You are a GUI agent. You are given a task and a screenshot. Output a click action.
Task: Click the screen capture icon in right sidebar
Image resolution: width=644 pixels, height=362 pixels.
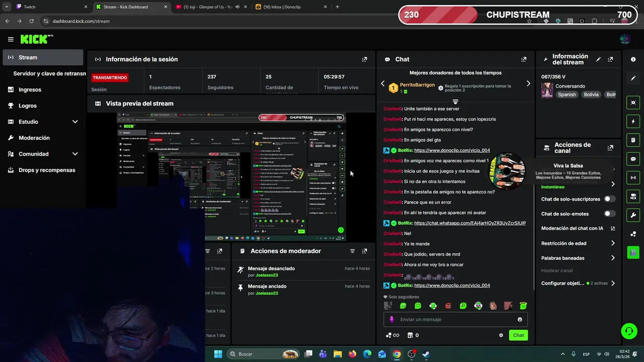633,103
